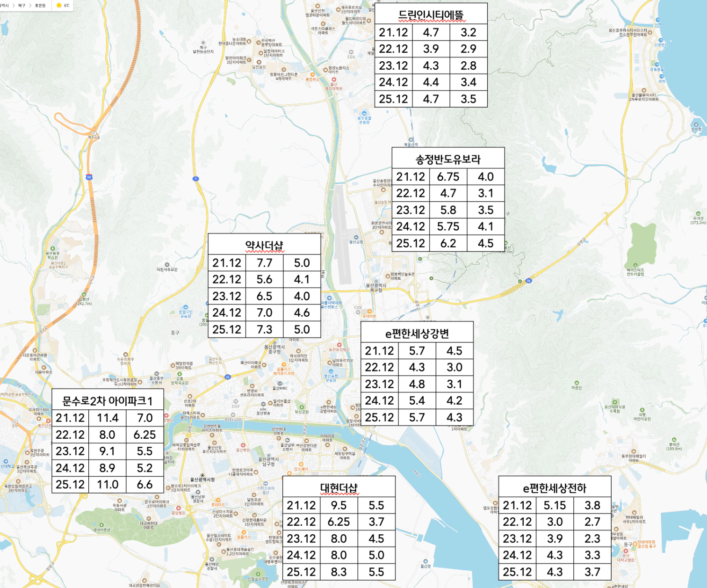The image size is (707, 588).
Task: Click the 송정반도유보라 table header
Action: pos(448,159)
